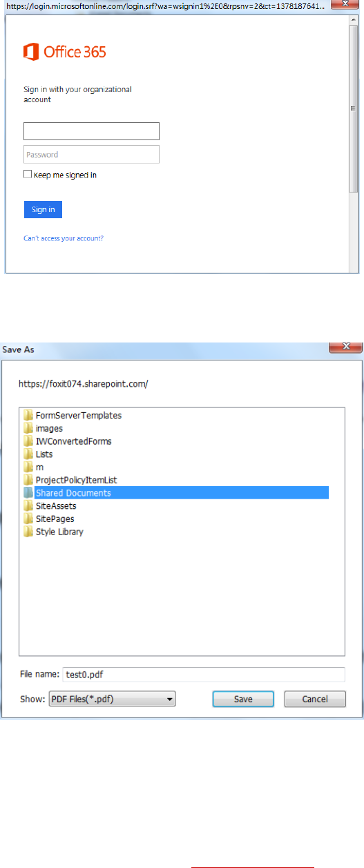Click the Password input field
Screen dimensions: 364x868
92,155
